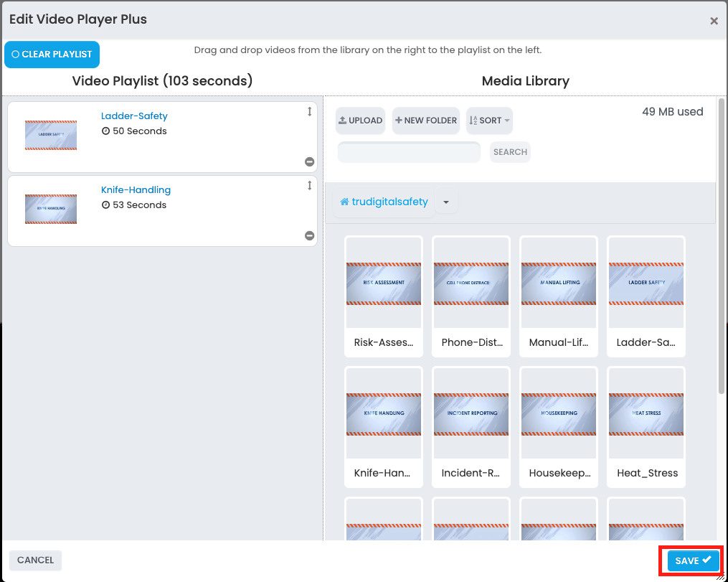Remove Ladder-Safety from playlist via minus icon
This screenshot has width=728, height=582.
(x=309, y=161)
